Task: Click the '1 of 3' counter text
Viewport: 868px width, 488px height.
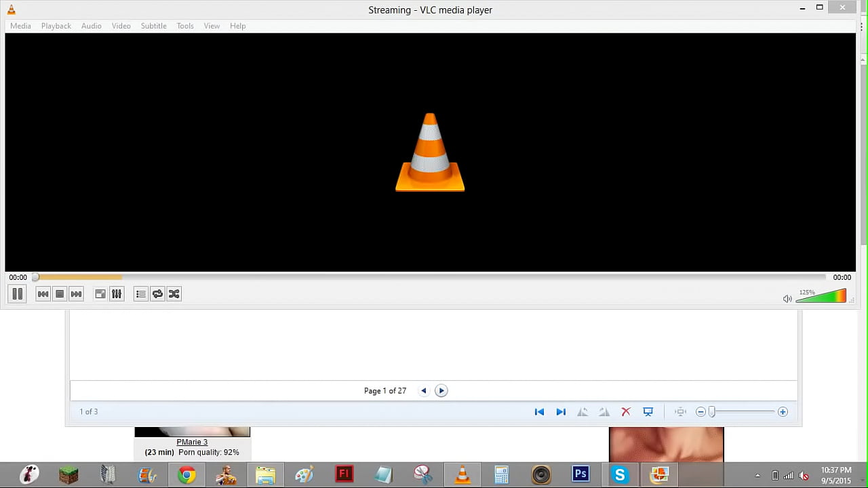Action: 89,411
